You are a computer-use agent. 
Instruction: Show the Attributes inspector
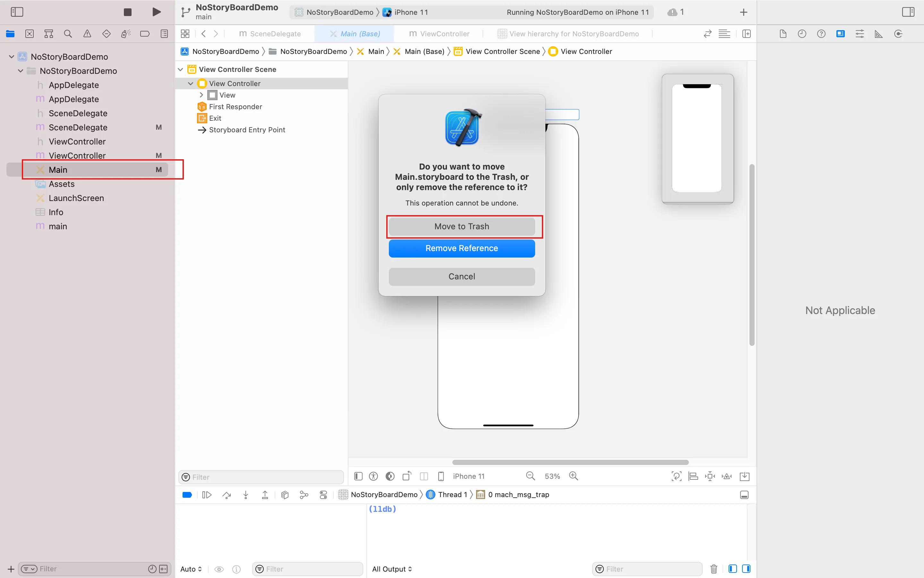tap(860, 34)
